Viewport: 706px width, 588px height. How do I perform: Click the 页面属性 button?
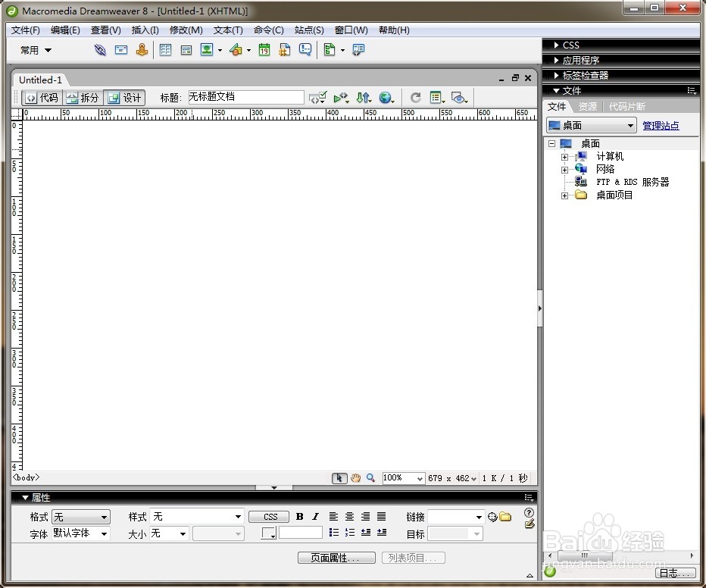click(x=336, y=558)
